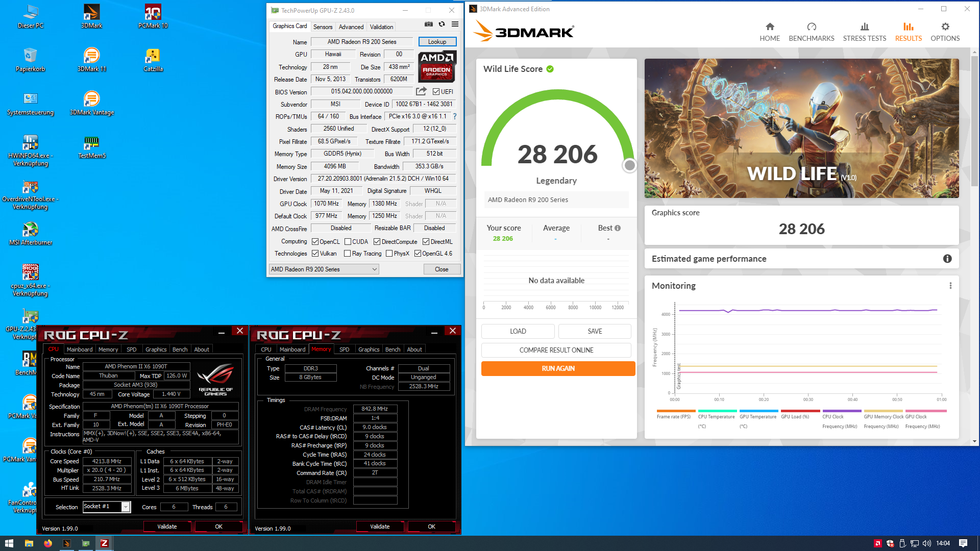
Task: Toggle the PhysX checkbox
Action: tap(389, 254)
